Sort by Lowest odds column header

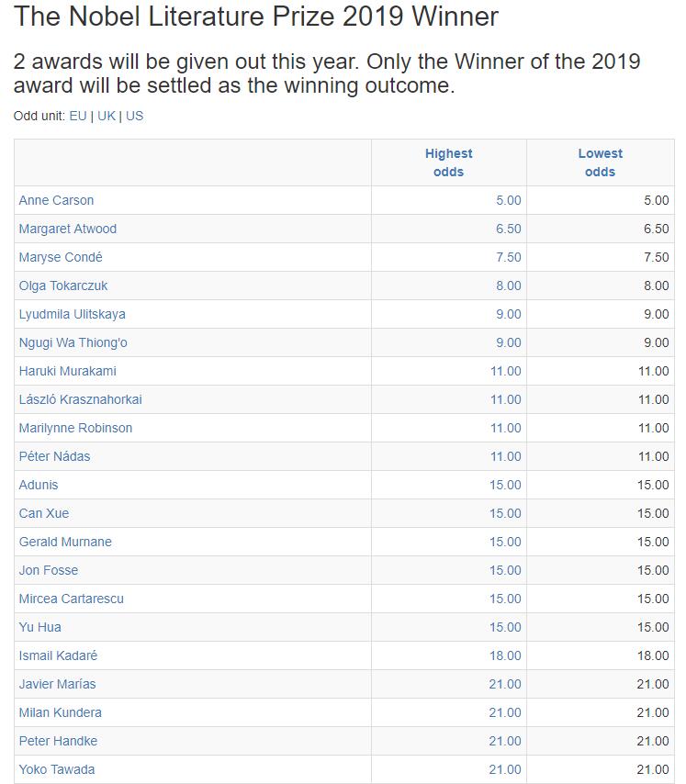pyautogui.click(x=600, y=162)
